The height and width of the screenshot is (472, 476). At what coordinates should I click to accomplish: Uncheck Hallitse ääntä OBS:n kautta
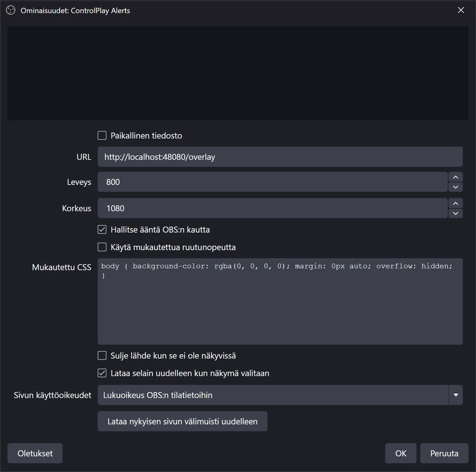tap(102, 230)
